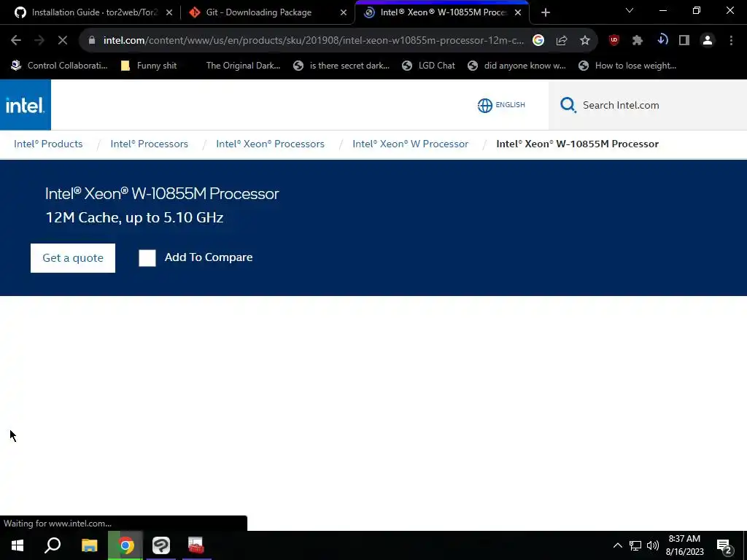The height and width of the screenshot is (560, 747).
Task: Open the Extensions puzzle menu
Action: [638, 41]
